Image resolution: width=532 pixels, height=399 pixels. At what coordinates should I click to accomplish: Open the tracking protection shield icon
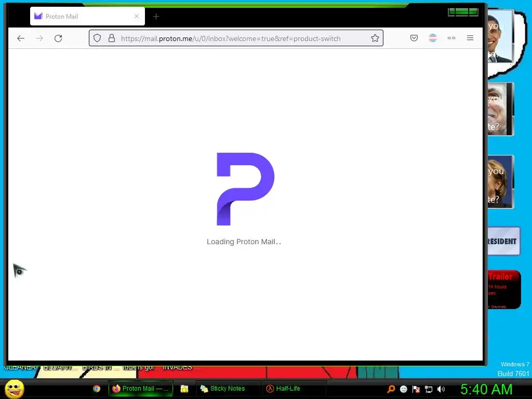[97, 38]
